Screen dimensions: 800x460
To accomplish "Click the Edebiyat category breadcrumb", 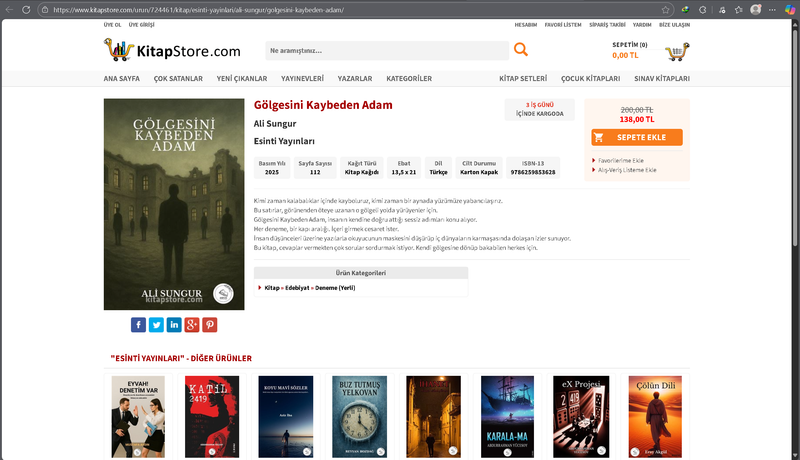I will tap(297, 288).
